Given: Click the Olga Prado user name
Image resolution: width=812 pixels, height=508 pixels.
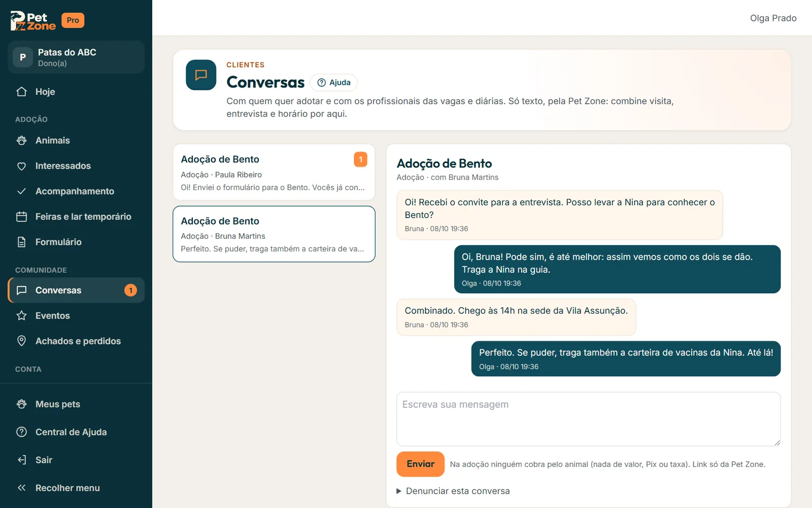Looking at the screenshot, I should (x=773, y=18).
